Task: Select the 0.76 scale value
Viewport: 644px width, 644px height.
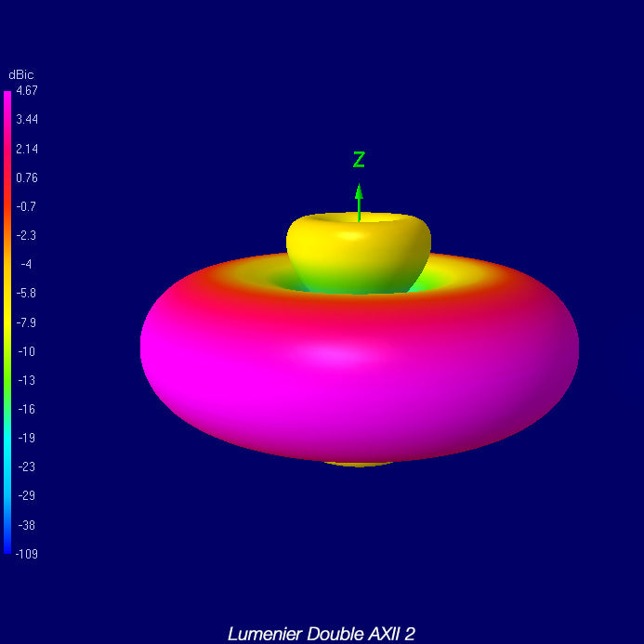Action: coord(26,177)
